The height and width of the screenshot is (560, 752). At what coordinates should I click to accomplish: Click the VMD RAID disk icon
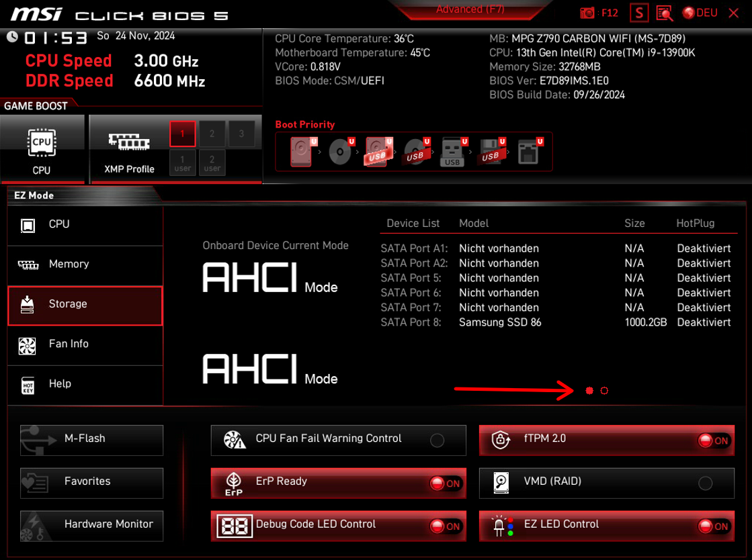coord(501,483)
